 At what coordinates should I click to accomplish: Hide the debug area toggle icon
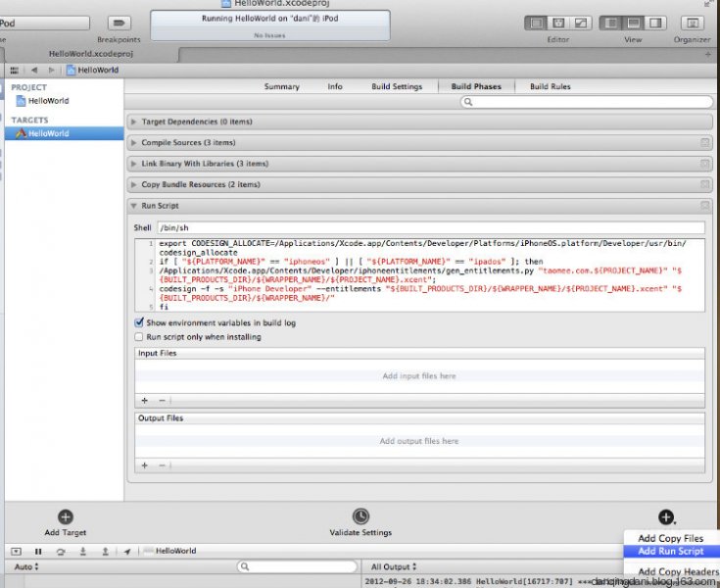[x=16, y=551]
